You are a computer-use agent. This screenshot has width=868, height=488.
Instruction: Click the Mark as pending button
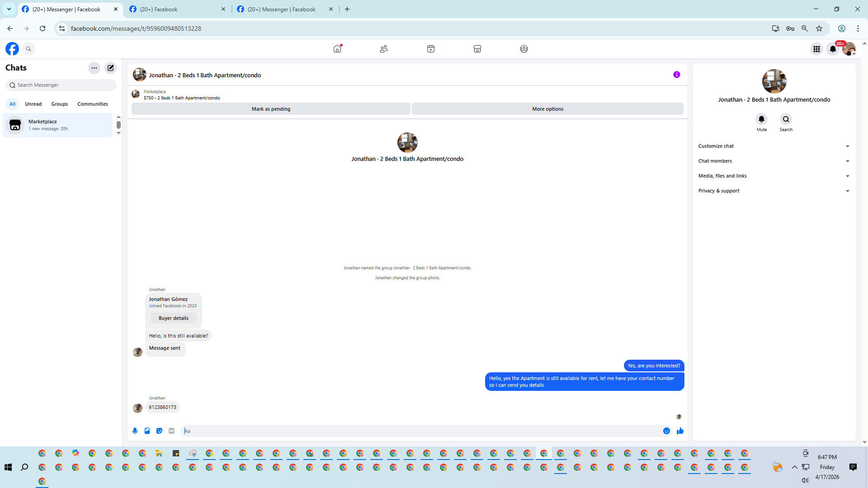271,109
